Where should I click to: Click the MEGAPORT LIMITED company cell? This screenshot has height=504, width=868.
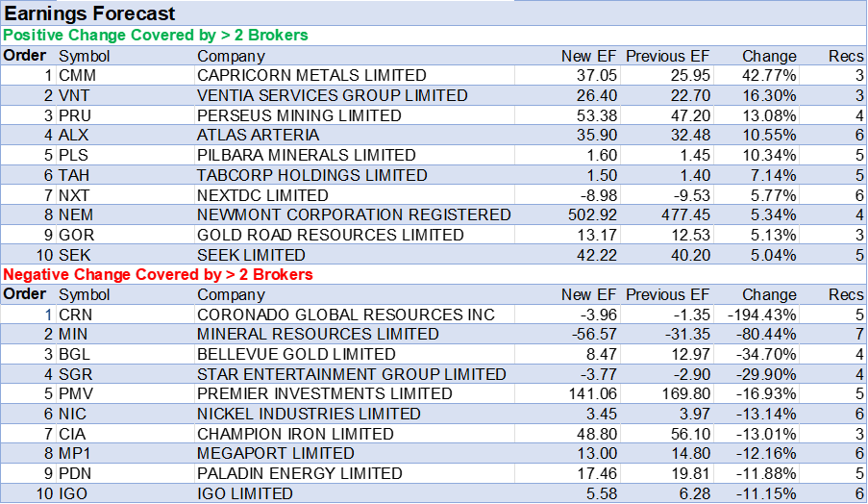[275, 453]
